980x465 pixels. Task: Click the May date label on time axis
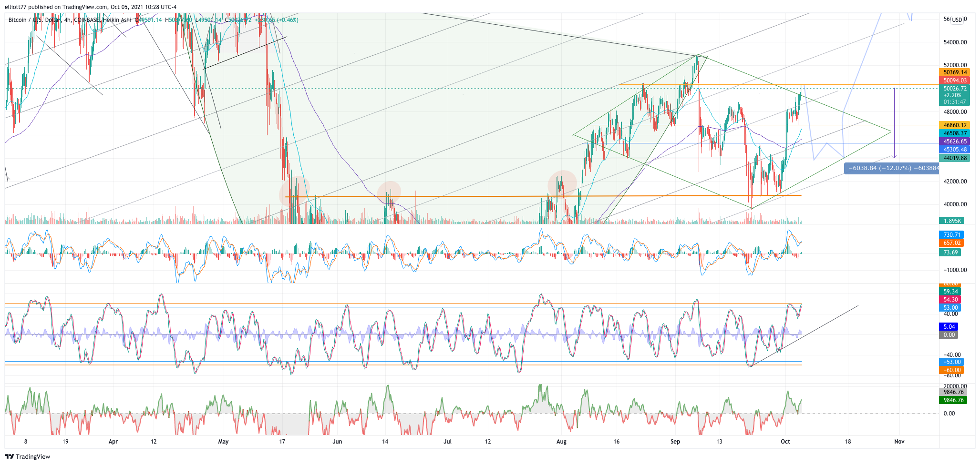click(223, 442)
